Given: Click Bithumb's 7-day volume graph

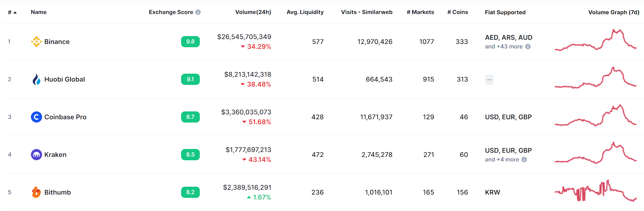Looking at the screenshot, I should point(595,191).
